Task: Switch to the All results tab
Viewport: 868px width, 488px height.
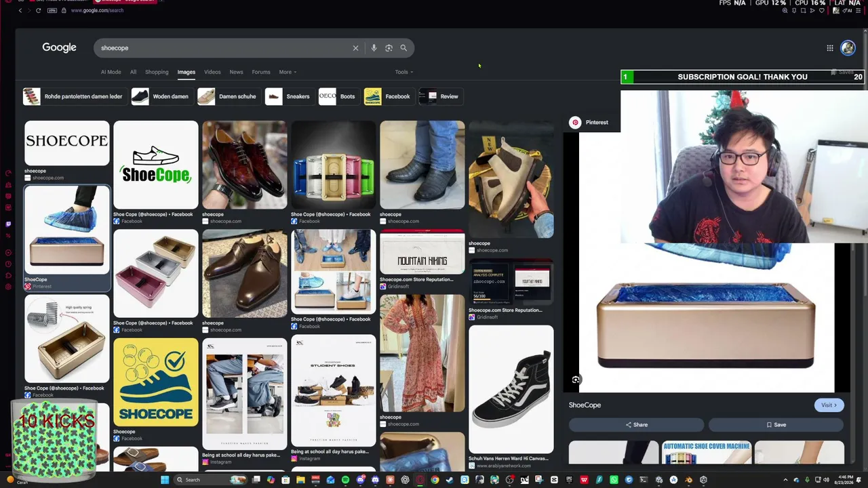Action: tap(133, 72)
